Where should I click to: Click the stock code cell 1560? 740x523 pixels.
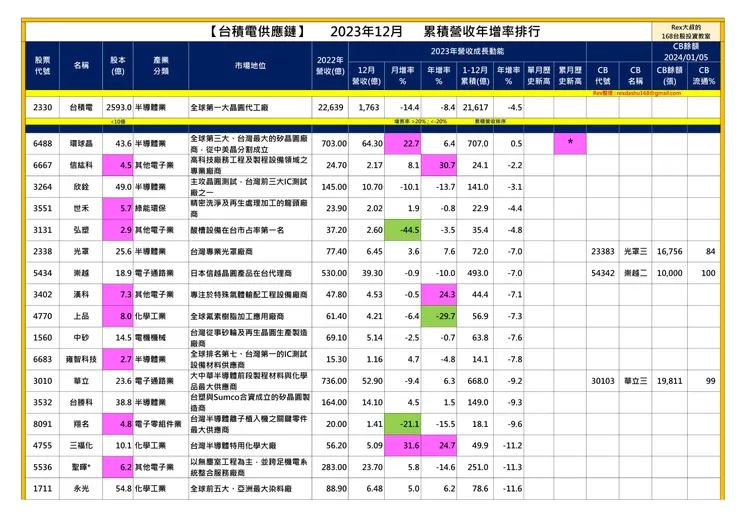tap(42, 338)
